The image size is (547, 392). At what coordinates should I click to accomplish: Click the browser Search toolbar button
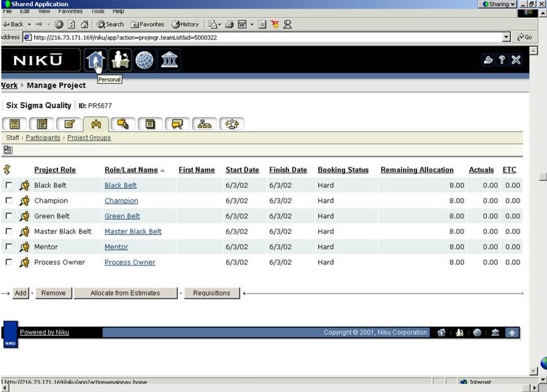110,25
